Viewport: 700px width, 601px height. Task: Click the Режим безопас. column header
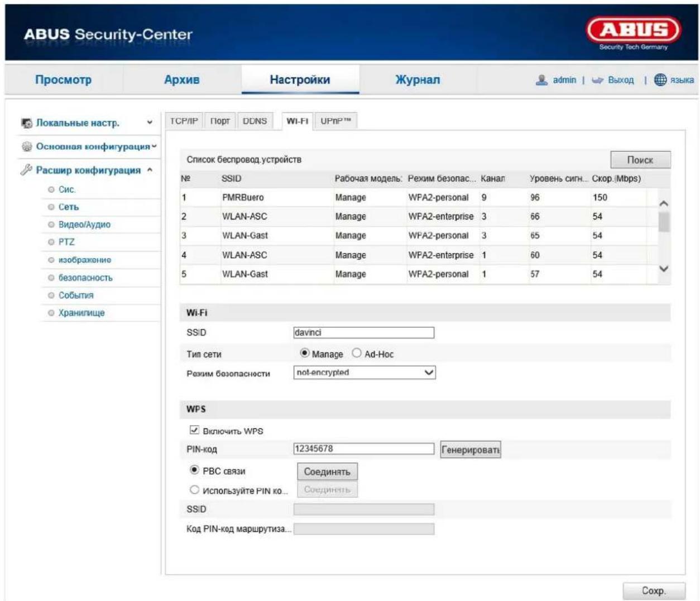point(442,179)
